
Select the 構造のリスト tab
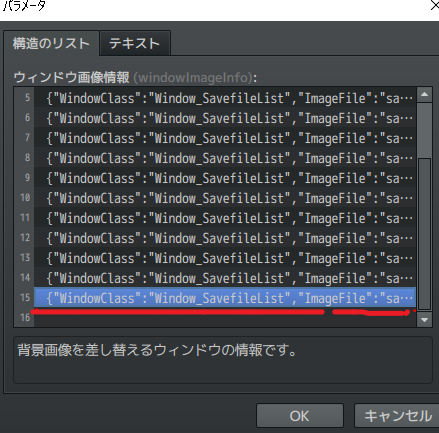[51, 43]
